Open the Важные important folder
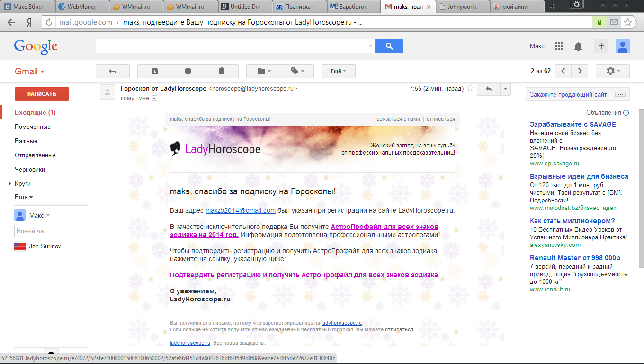This screenshot has width=644, height=364. [x=26, y=141]
